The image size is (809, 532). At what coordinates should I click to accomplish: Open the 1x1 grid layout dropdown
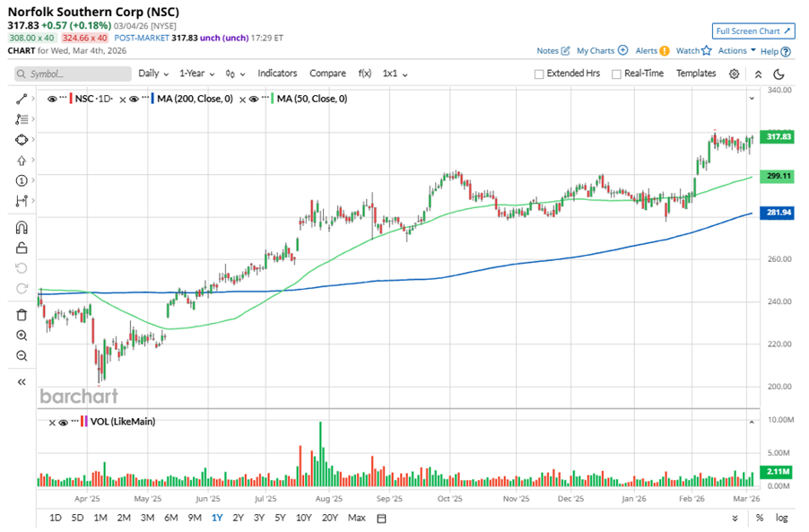click(x=396, y=74)
